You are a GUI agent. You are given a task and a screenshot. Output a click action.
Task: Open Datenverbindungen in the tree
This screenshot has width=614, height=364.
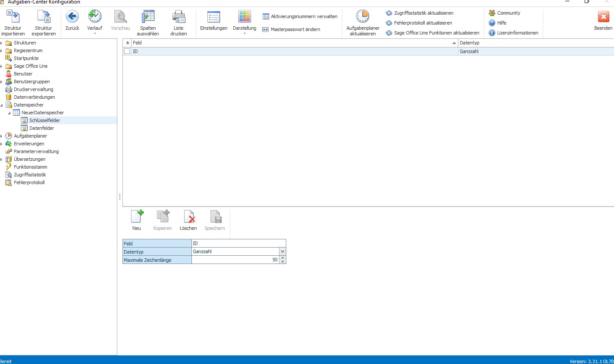click(34, 97)
